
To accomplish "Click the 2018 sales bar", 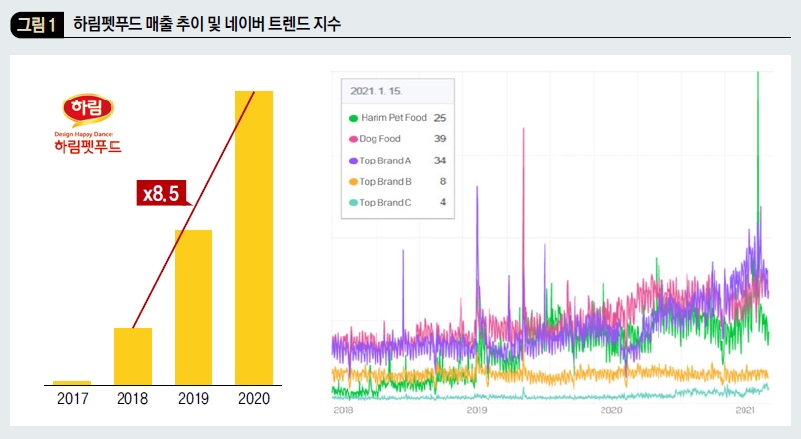I will pyautogui.click(x=133, y=356).
